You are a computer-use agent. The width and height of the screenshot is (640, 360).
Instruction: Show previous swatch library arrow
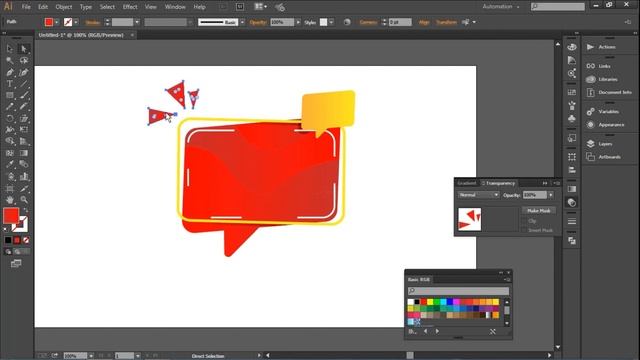click(425, 331)
